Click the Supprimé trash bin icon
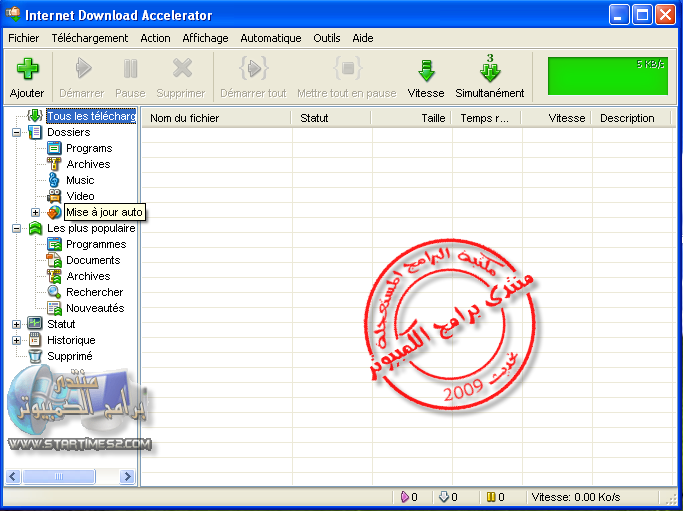683x511 pixels. click(x=35, y=356)
